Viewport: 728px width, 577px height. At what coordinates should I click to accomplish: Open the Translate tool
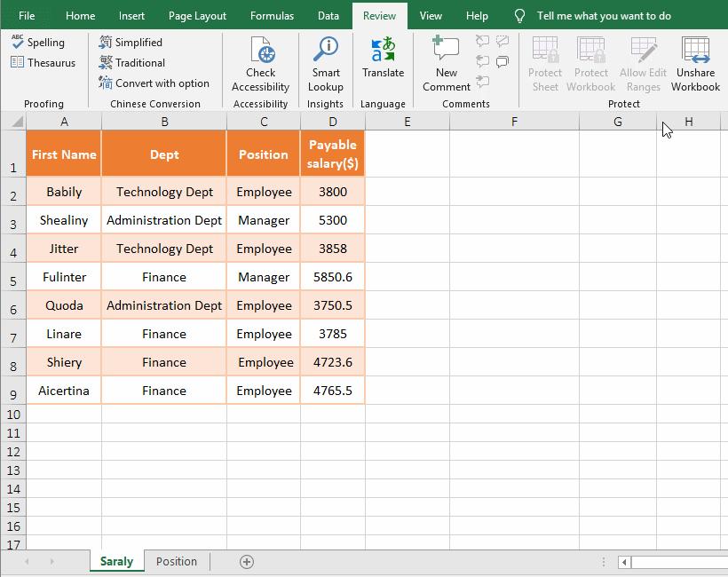pyautogui.click(x=383, y=58)
